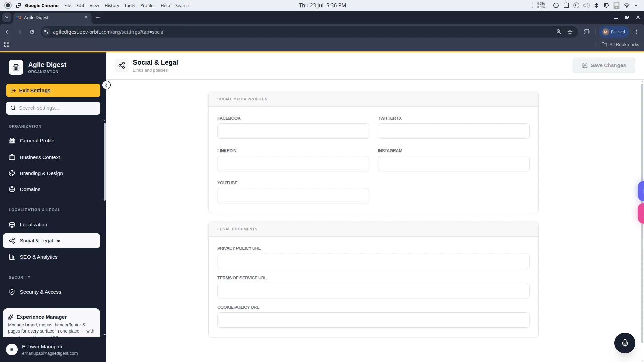This screenshot has height=362, width=644.
Task: Open the tab search dropdown arrow
Action: (x=7, y=17)
